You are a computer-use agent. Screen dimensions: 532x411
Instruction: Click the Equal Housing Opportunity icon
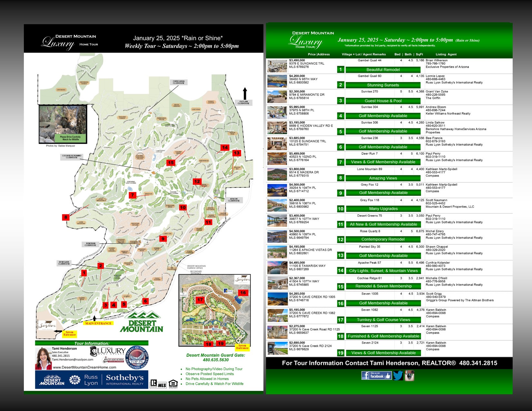173,384
